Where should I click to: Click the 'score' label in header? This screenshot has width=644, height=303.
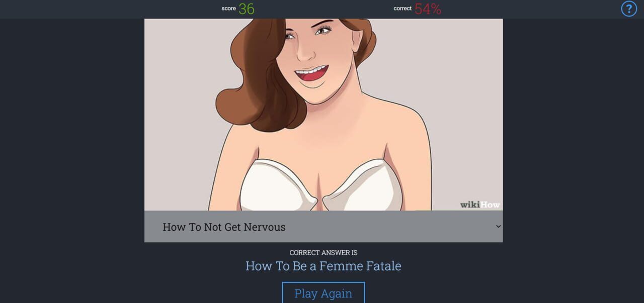tap(228, 9)
